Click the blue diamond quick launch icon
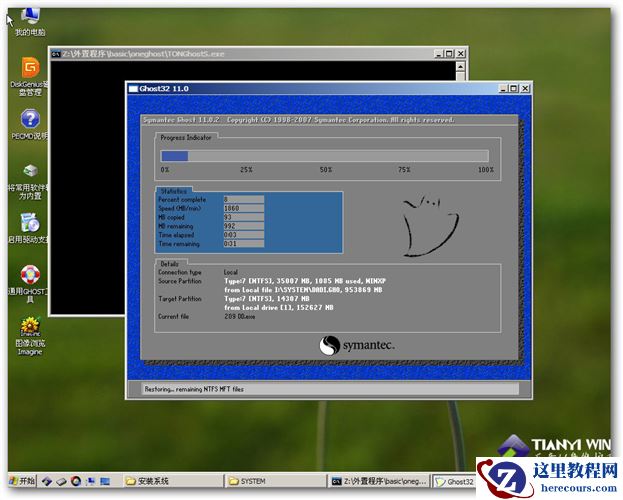 click(x=47, y=481)
